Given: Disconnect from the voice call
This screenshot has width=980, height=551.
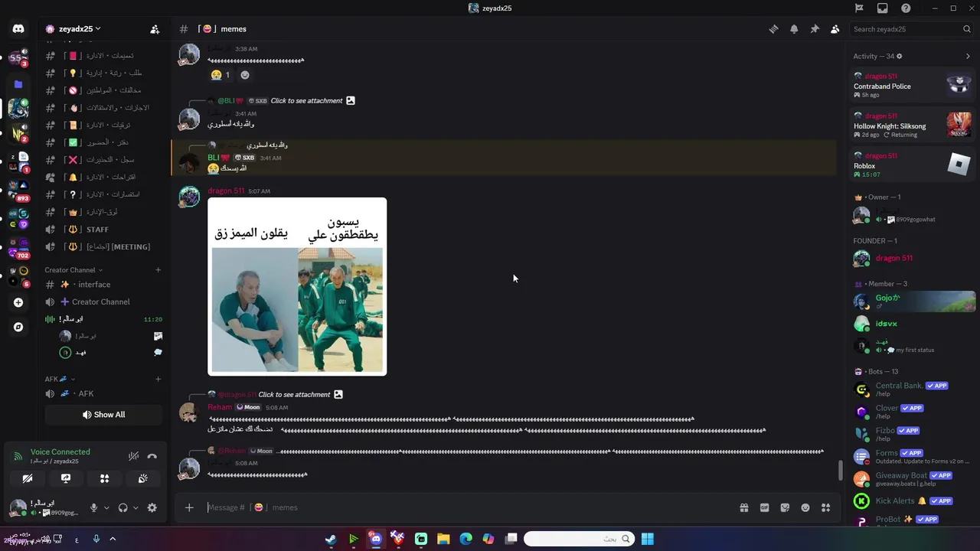Looking at the screenshot, I should (x=152, y=456).
